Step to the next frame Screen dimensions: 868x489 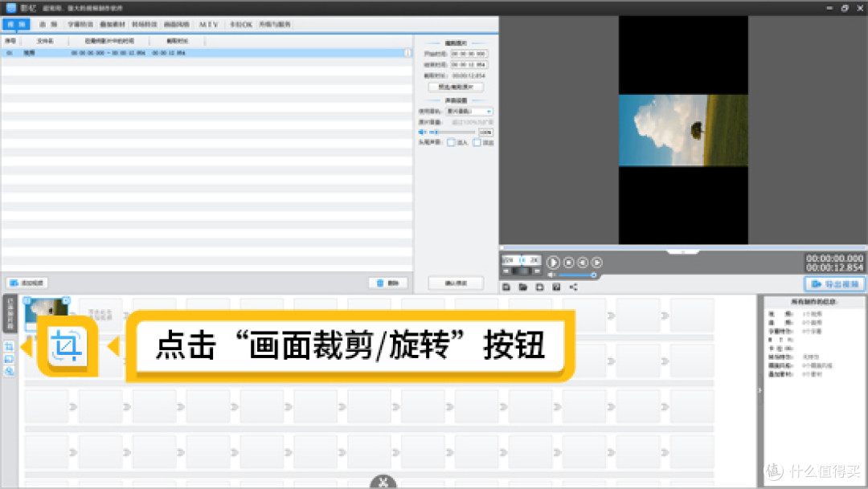point(596,263)
